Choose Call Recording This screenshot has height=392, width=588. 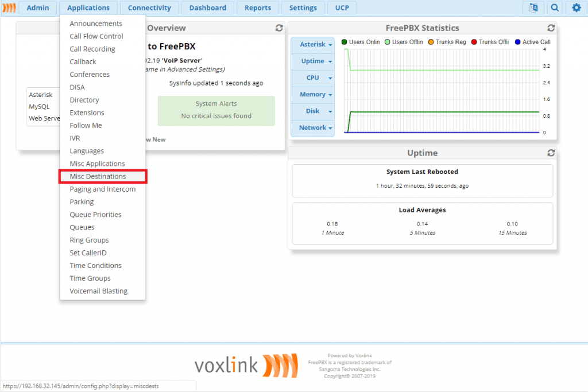(102, 49)
